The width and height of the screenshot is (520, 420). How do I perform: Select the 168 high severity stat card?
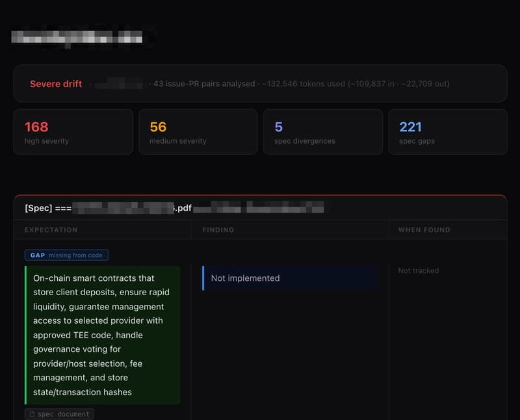tap(73, 132)
